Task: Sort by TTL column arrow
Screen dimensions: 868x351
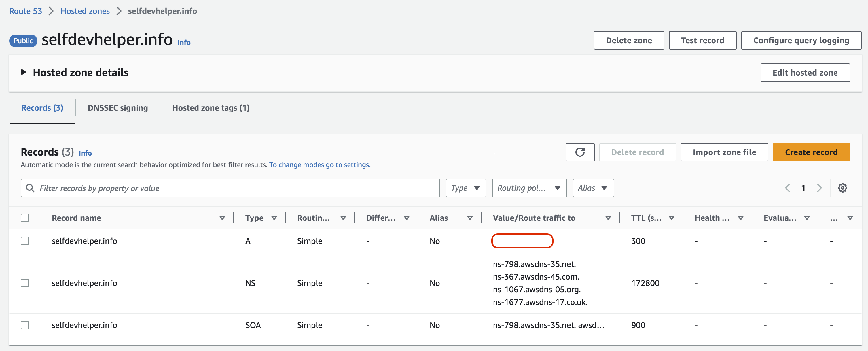Action: (671, 218)
